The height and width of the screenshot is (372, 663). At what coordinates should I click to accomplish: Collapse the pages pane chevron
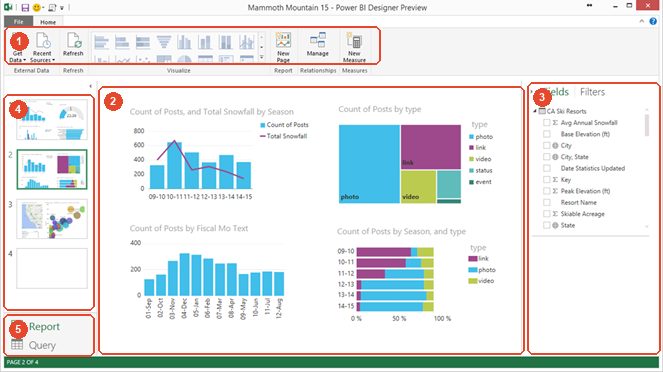[90, 86]
